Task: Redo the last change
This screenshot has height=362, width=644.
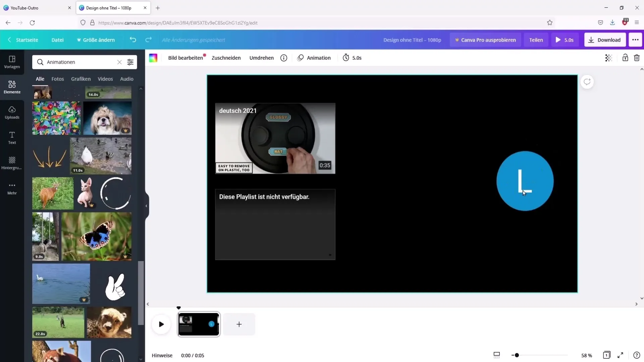Action: coord(148,40)
